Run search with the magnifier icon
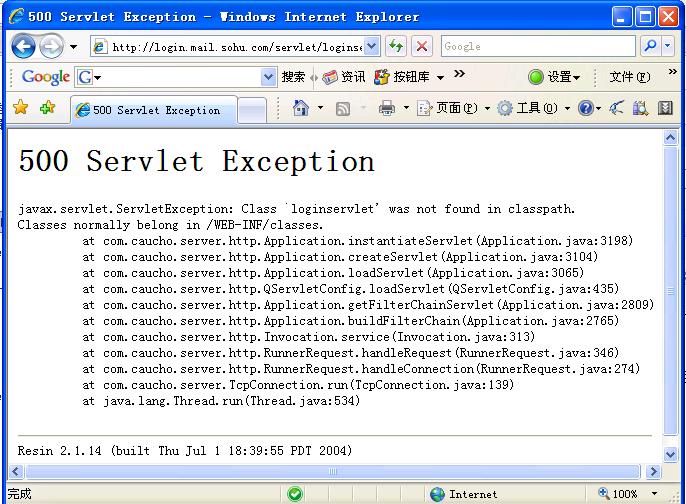The image size is (686, 504). tap(651, 46)
